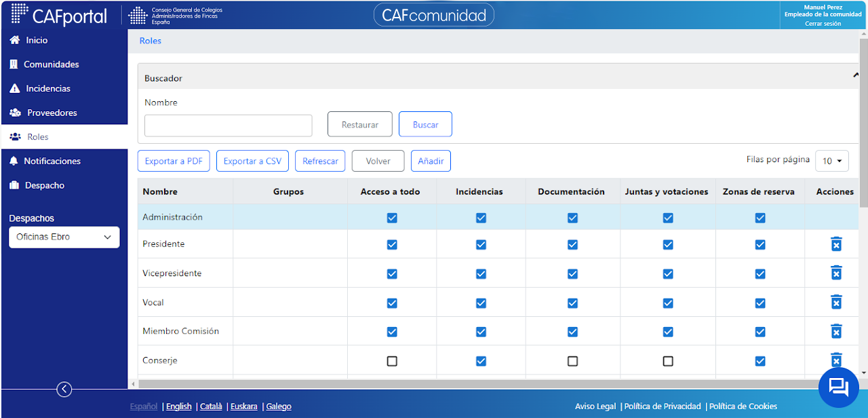Screen dimensions: 868x418
Task: Uncheck Documentación for Presidente
Action: (572, 244)
